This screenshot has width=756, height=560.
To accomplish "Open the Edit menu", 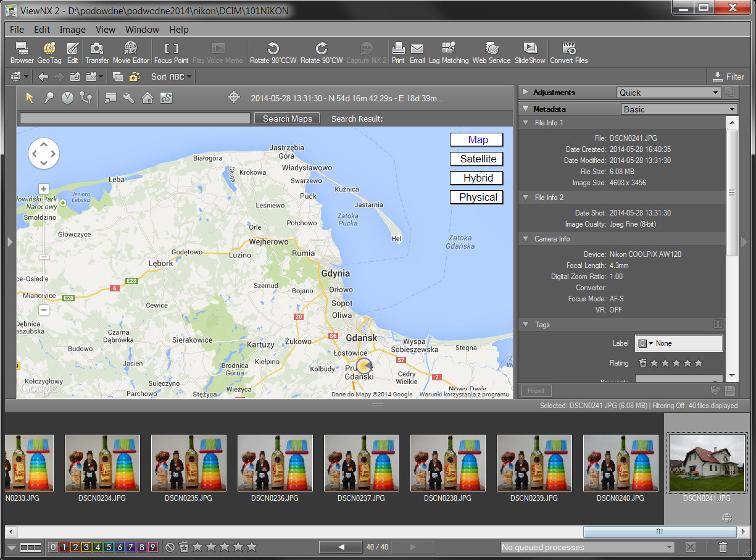I will coord(42,29).
